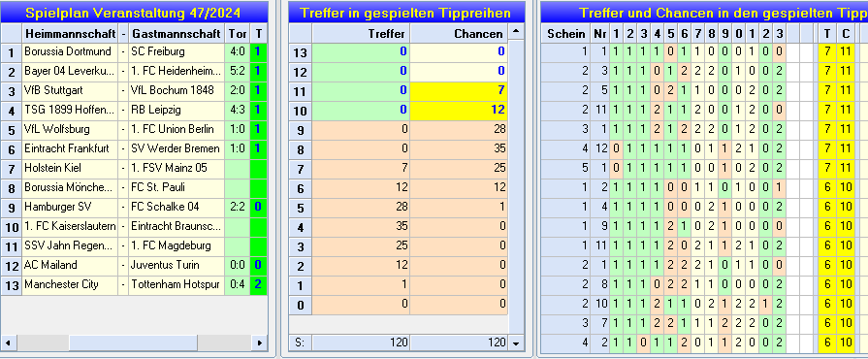Click Chancen value 25 in row 7
The width and height of the screenshot is (868, 359).
coord(459,169)
